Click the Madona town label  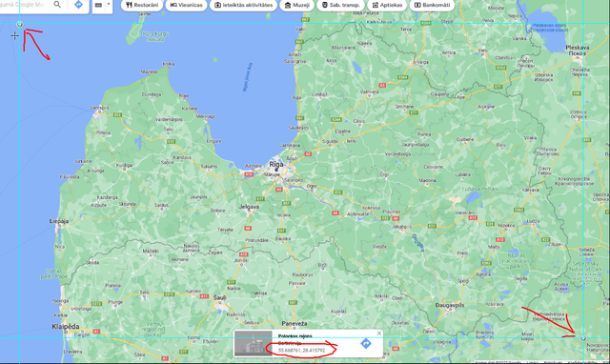(x=427, y=180)
